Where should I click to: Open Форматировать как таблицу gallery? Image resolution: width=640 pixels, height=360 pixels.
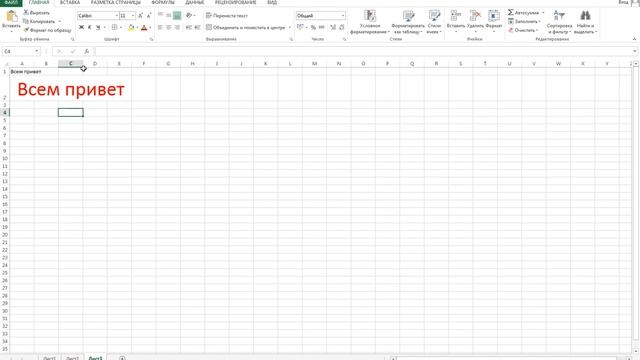(408, 22)
